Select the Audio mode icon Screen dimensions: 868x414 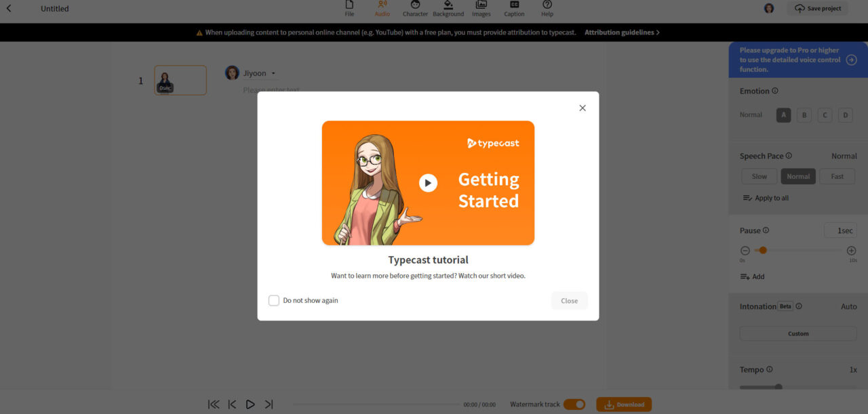click(x=382, y=9)
